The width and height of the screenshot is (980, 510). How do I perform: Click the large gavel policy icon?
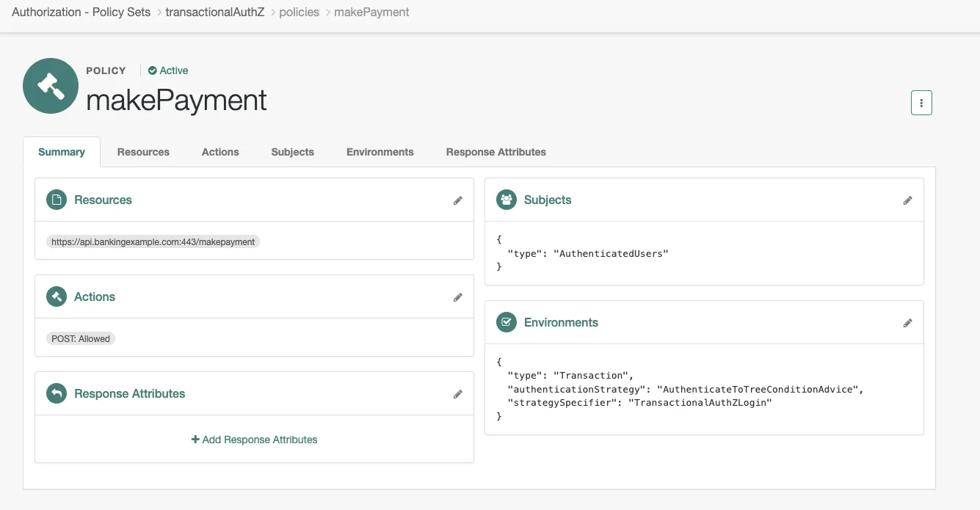tap(50, 86)
